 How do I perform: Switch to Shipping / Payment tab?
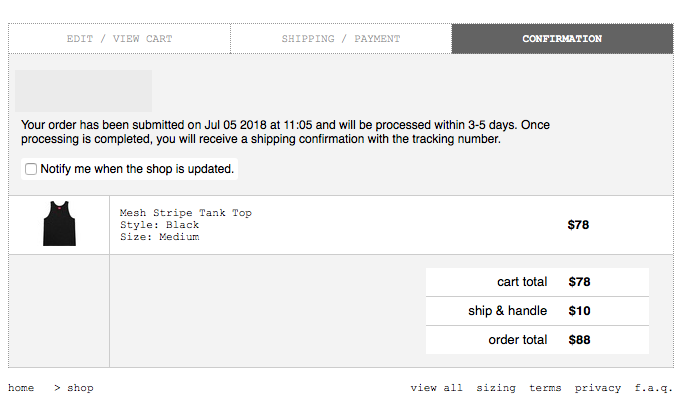click(341, 39)
